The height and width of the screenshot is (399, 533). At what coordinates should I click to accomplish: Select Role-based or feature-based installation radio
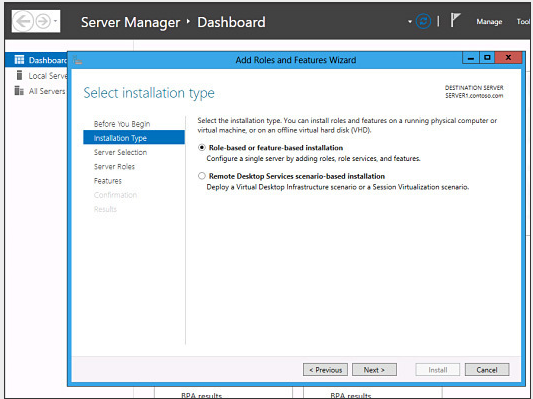pos(202,148)
